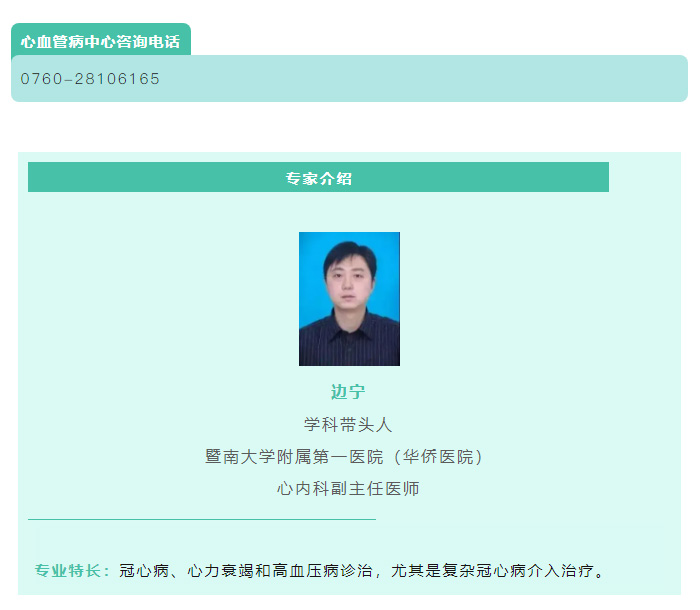The width and height of the screenshot is (700, 610).
Task: Open the doctor's portrait photo
Action: click(349, 299)
